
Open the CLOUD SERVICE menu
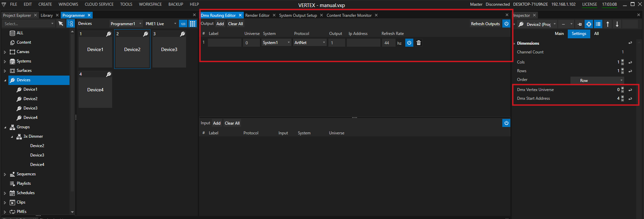point(99,4)
